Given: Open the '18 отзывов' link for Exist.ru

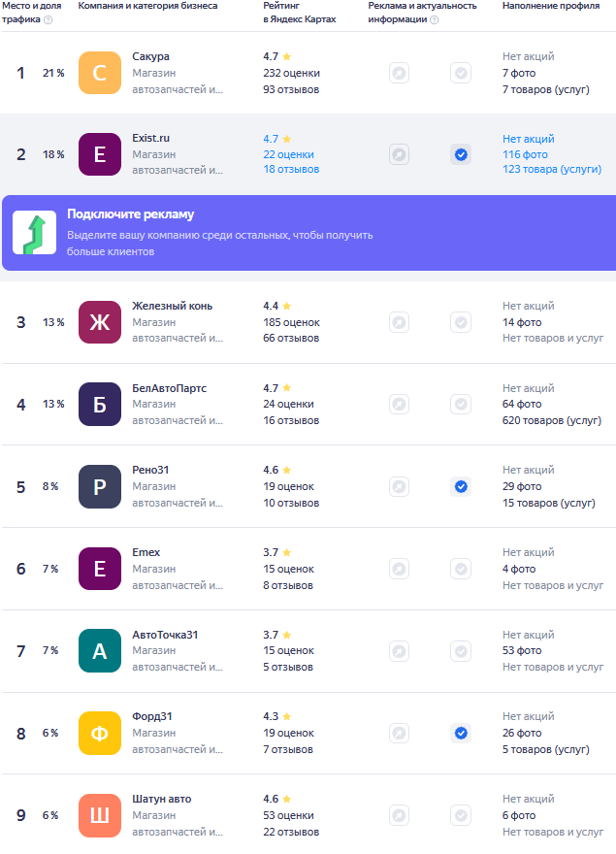Looking at the screenshot, I should coord(291,170).
